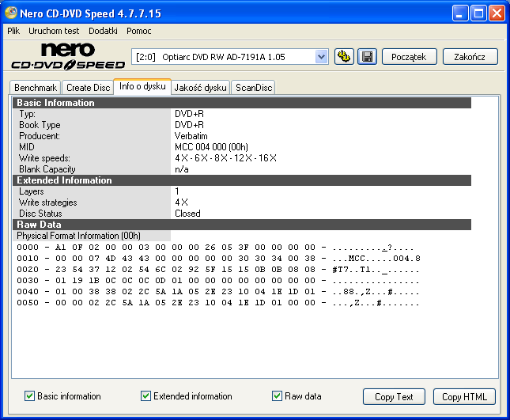Open the Uruchom test menu
This screenshot has height=420, width=510.
click(54, 31)
